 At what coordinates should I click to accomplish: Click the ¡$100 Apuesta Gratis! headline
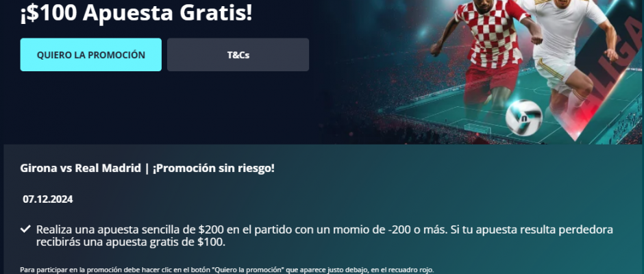click(x=136, y=12)
